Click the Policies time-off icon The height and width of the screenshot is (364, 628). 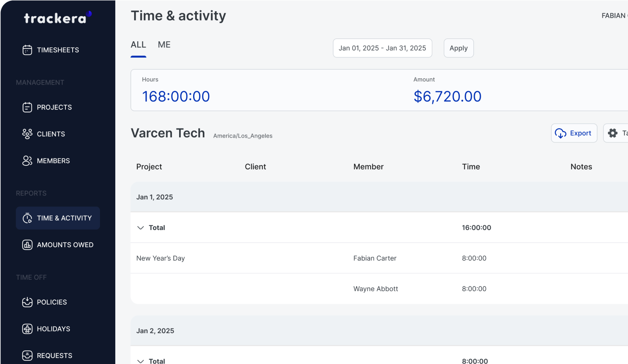pyautogui.click(x=27, y=302)
